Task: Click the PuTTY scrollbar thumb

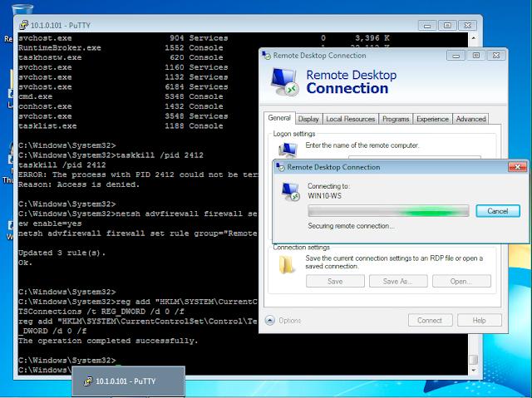Action: (473, 359)
